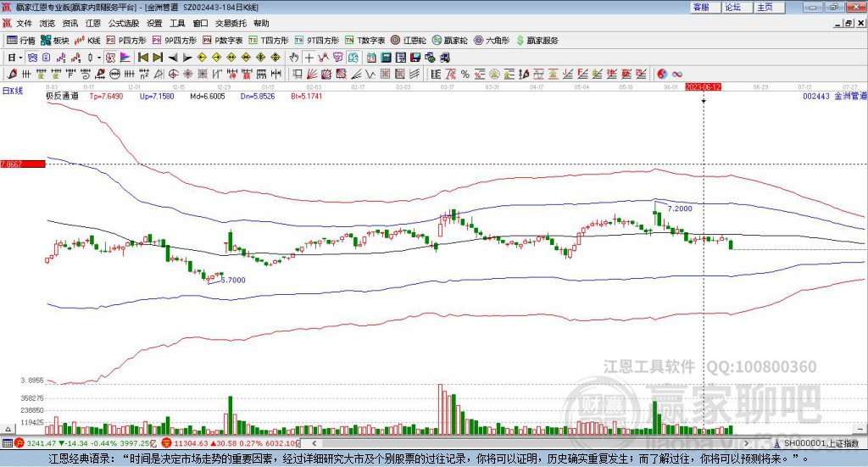Viewport: 868px width, 467px height.
Task: Open the 六角形 hexagon tool
Action: 492,41
